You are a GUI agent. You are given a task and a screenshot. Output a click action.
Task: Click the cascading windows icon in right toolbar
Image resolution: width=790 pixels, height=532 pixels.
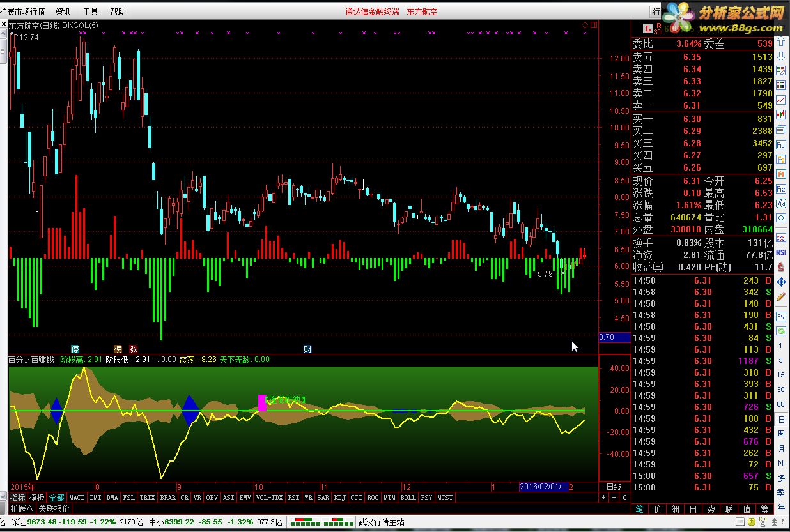(x=781, y=130)
